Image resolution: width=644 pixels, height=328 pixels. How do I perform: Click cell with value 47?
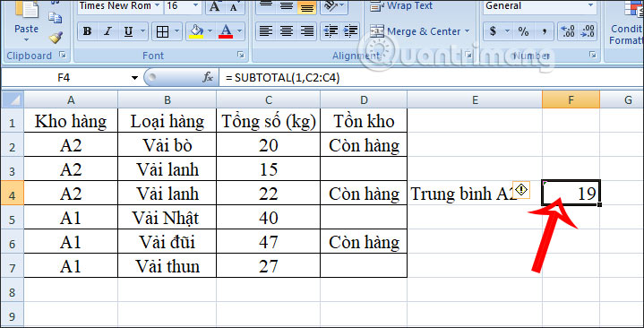268,242
